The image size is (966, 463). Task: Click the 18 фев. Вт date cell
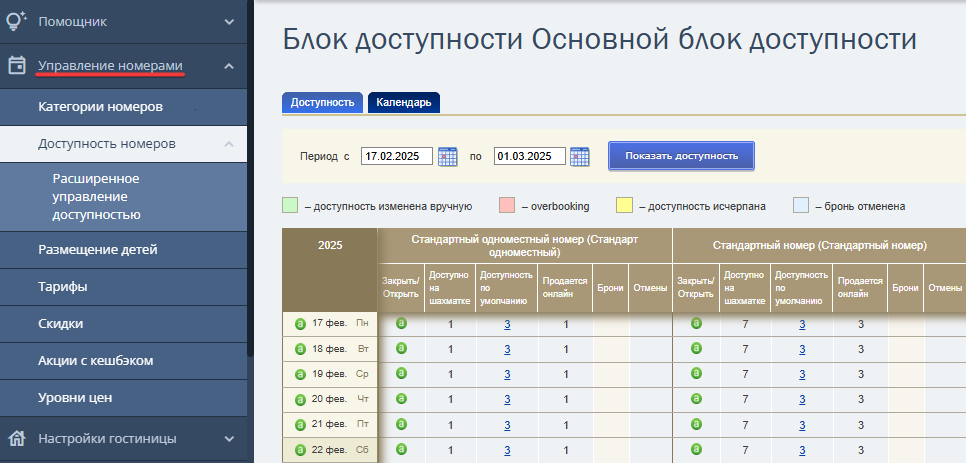point(330,349)
